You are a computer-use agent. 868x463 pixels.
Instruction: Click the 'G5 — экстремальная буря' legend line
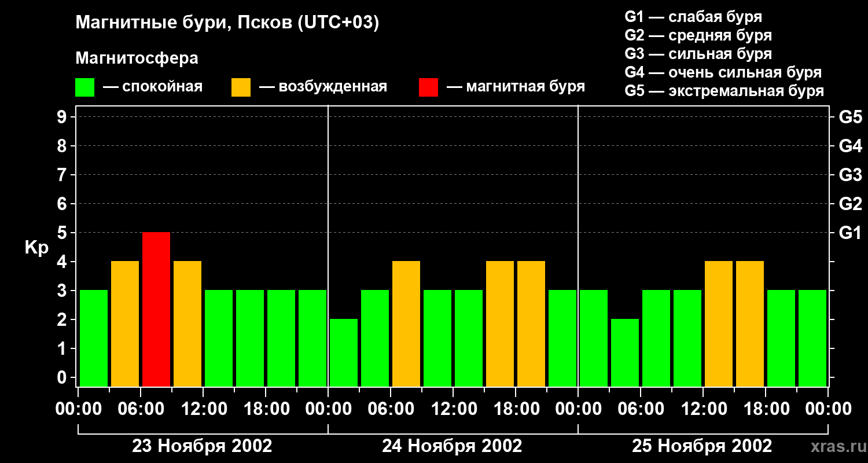click(x=724, y=91)
